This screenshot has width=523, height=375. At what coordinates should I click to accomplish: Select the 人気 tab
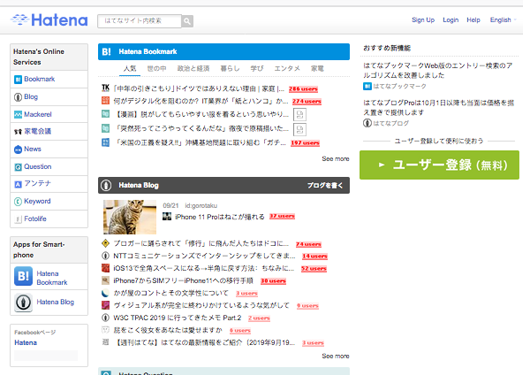coord(130,69)
